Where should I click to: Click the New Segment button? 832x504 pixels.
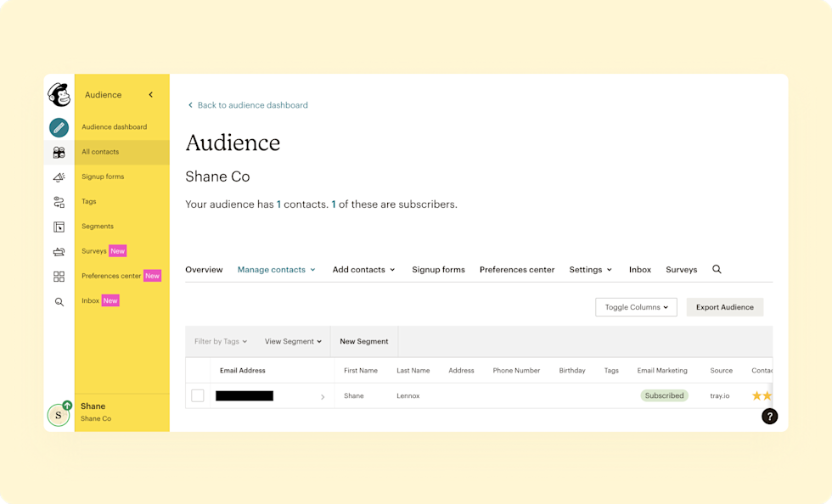point(363,341)
